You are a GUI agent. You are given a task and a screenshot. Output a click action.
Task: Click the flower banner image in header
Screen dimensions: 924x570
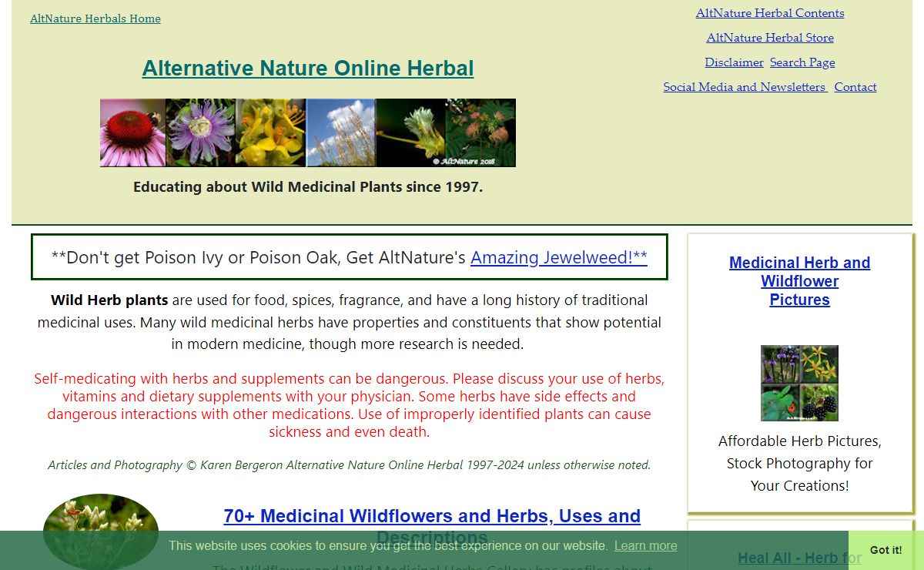pyautogui.click(x=308, y=132)
